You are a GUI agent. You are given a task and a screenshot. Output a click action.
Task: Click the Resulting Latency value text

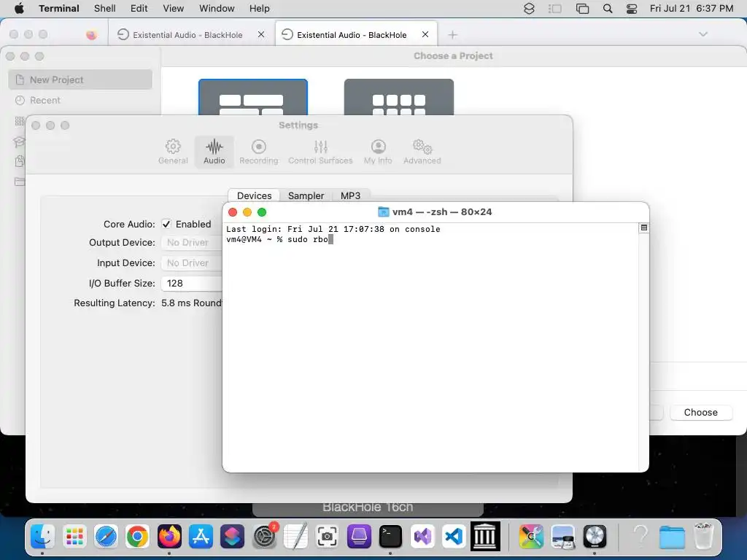pos(192,303)
